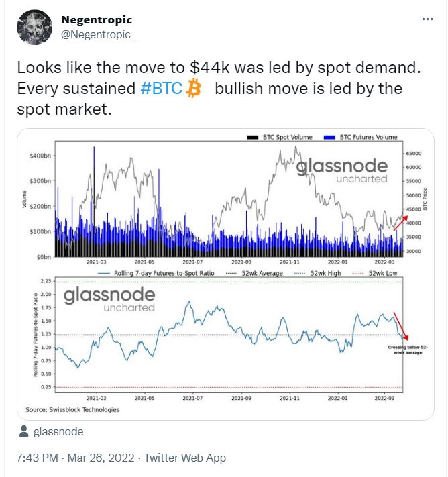Viewport: 448px width, 477px height.
Task: Click the orange Bitcoin emoji icon
Action: pyautogui.click(x=193, y=88)
